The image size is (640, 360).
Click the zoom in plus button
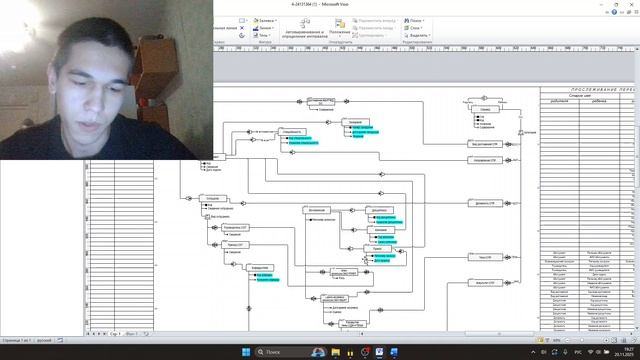pos(606,340)
